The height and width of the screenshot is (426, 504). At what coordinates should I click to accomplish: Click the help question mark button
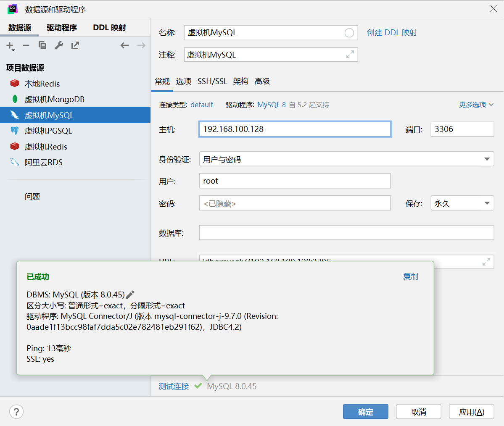coord(16,412)
